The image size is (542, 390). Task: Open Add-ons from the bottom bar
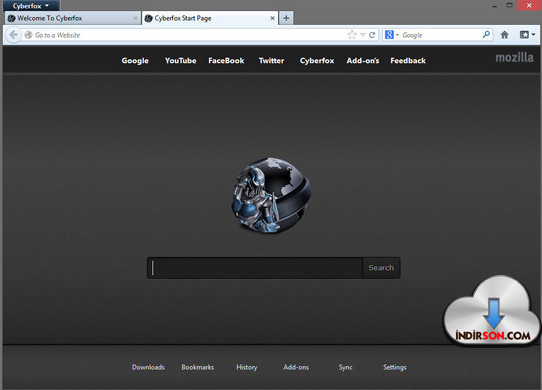296,367
